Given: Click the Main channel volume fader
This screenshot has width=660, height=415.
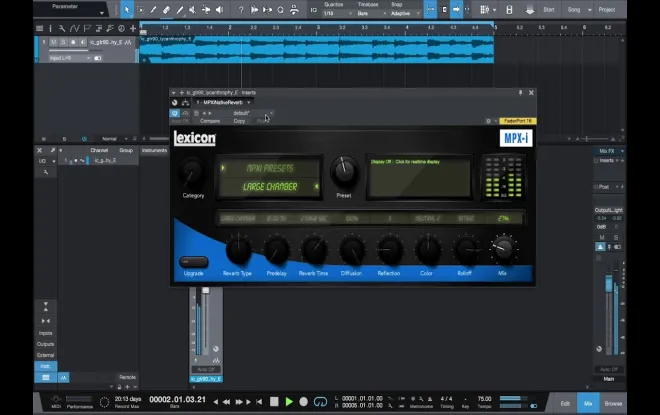Looking at the screenshot, I should click(x=609, y=283).
